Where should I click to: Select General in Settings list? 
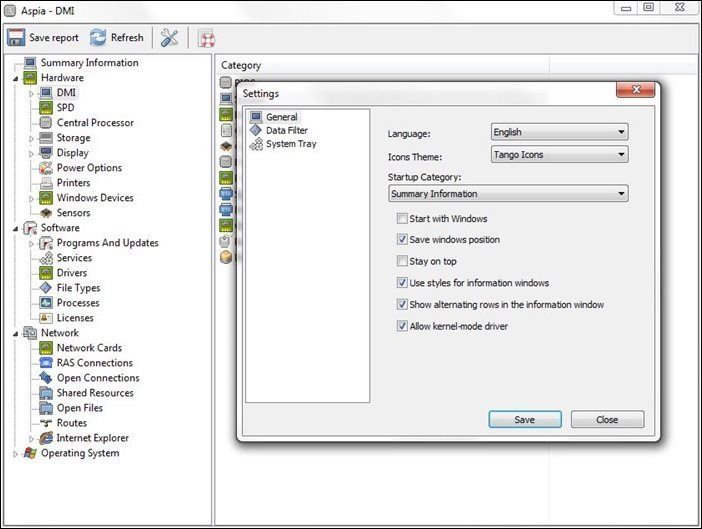point(282,117)
